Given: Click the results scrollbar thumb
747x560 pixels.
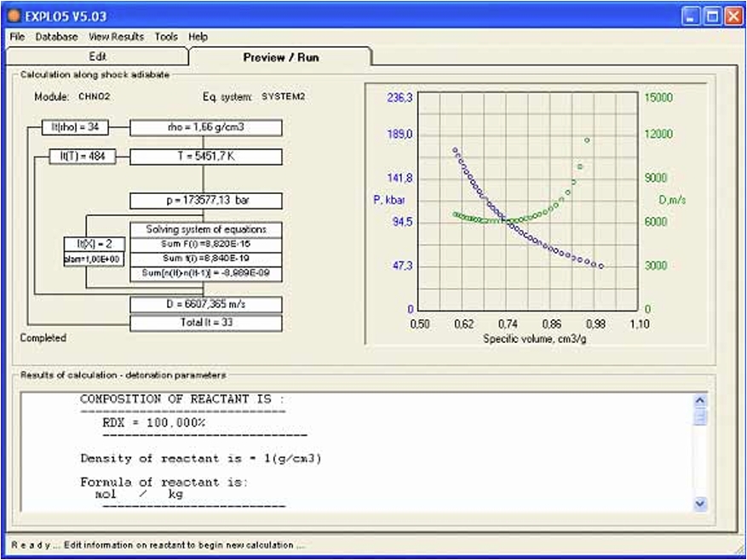Looking at the screenshot, I should coord(700,417).
